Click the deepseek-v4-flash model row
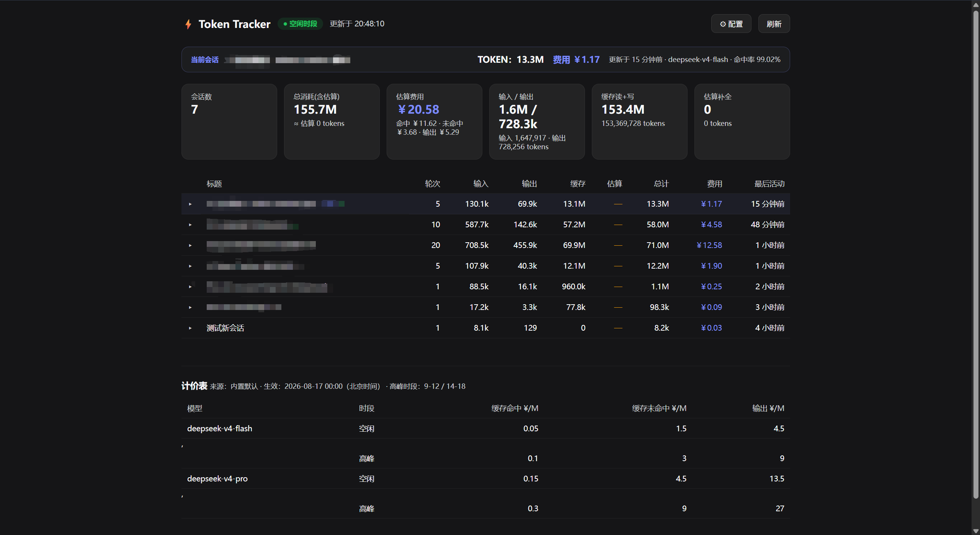 [485, 428]
